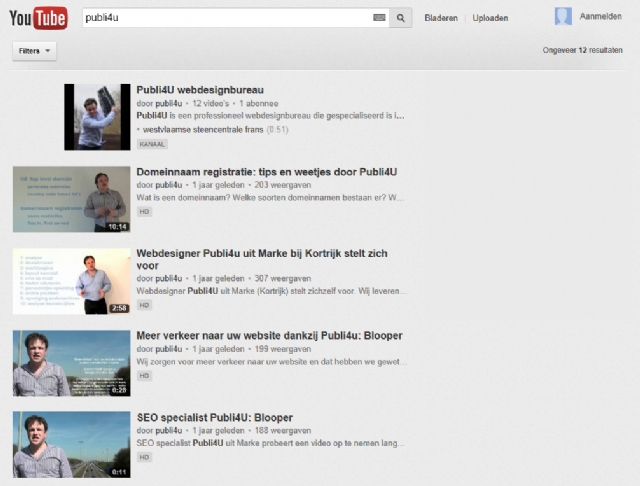Open Webdesigner Publi4u uit Marke video title

pyautogui.click(x=262, y=260)
